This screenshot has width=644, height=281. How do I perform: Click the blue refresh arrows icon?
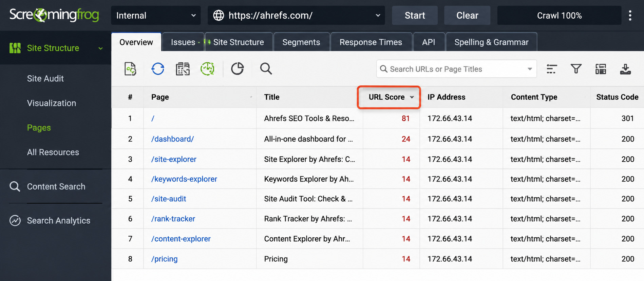click(158, 69)
